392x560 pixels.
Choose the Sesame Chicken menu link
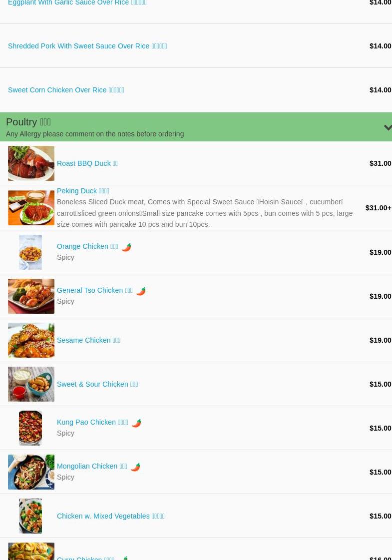click(x=88, y=340)
